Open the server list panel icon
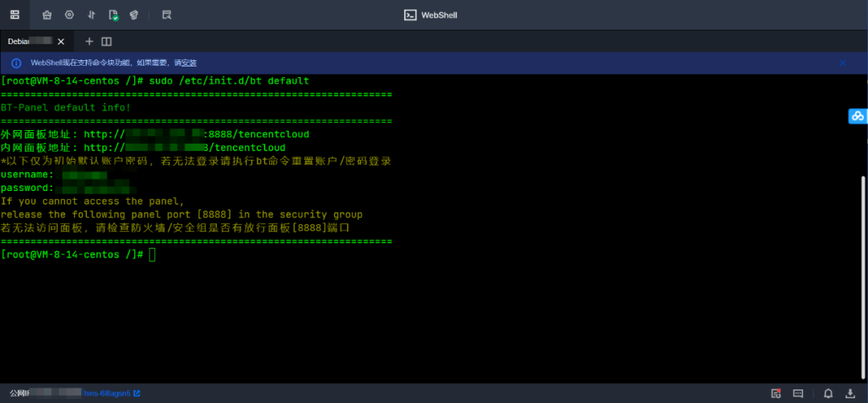868x403 pixels. [x=15, y=15]
